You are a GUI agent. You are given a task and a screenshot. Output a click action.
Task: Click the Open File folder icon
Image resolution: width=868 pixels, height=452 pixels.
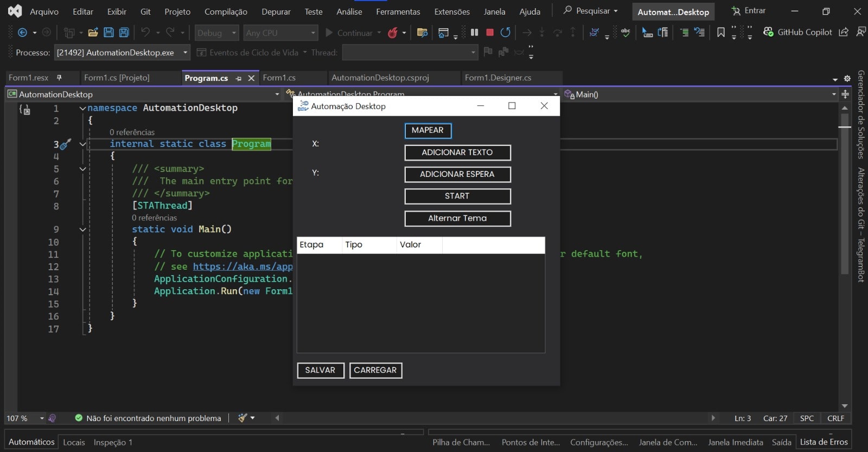coord(93,33)
